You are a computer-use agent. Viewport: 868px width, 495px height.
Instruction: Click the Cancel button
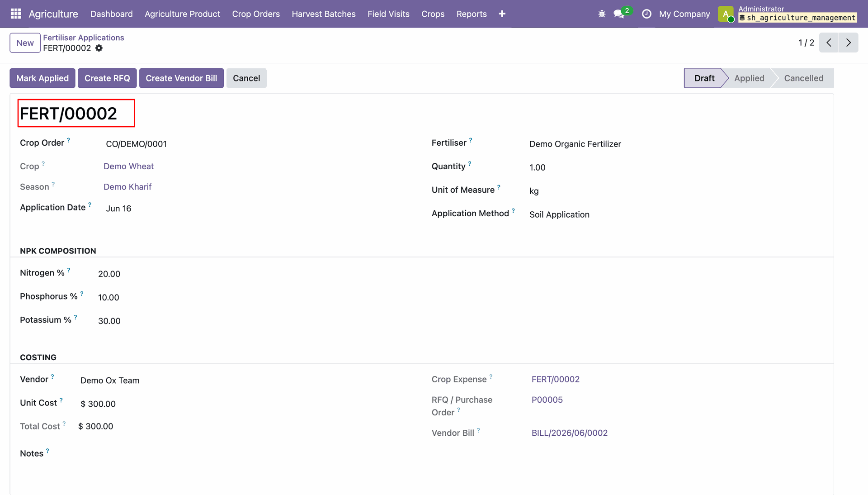point(246,78)
